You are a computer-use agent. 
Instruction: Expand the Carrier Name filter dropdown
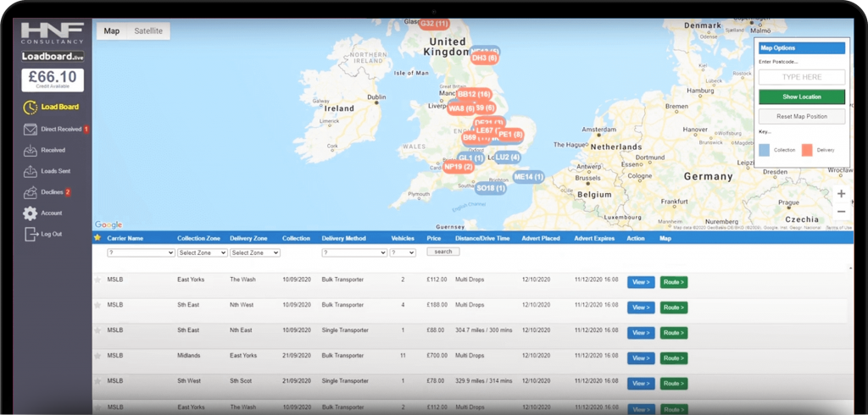(141, 252)
